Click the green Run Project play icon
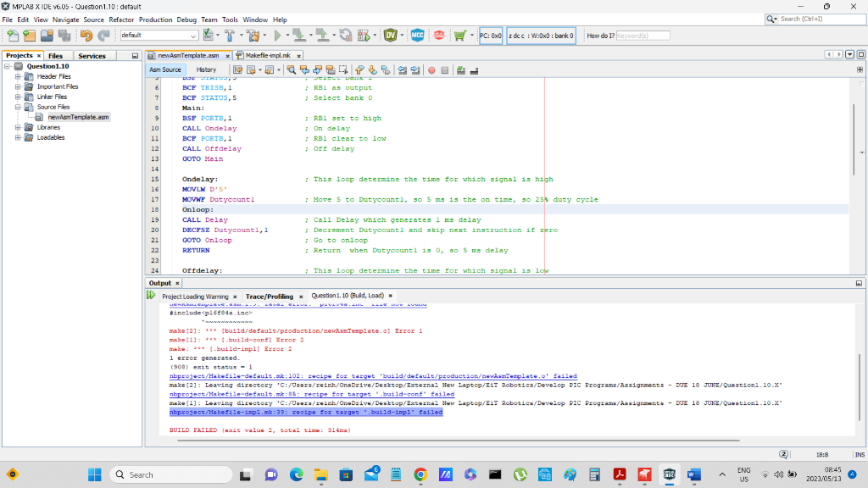 coord(276,36)
